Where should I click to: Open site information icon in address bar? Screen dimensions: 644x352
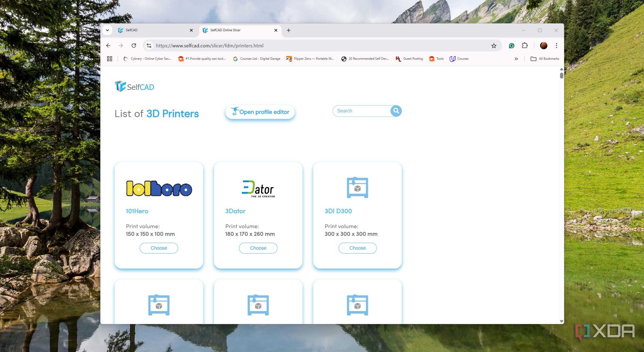149,45
